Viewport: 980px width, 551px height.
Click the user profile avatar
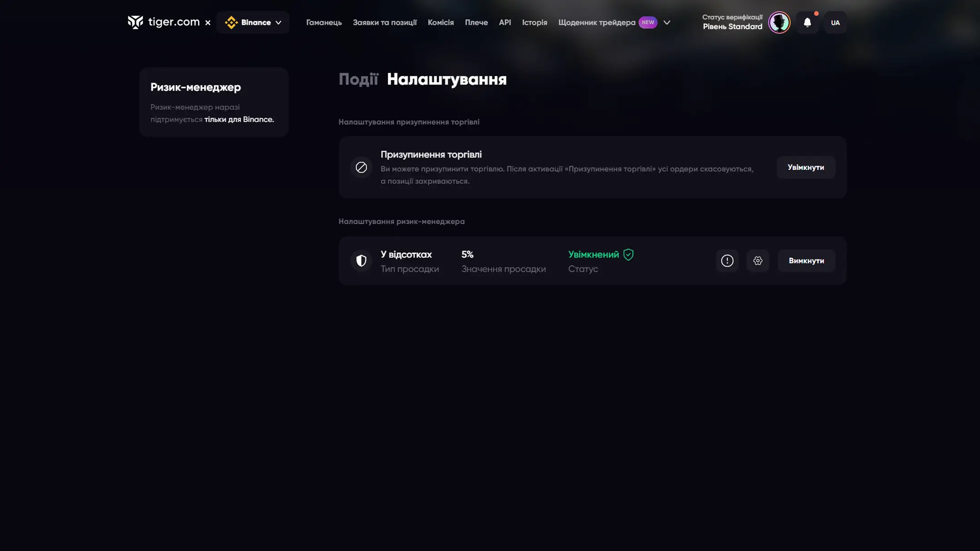[779, 22]
